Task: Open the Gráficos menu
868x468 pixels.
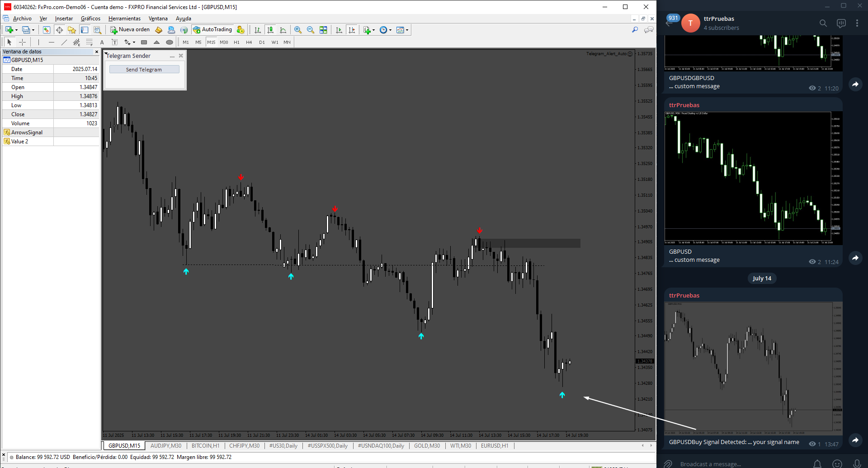Action: click(90, 19)
